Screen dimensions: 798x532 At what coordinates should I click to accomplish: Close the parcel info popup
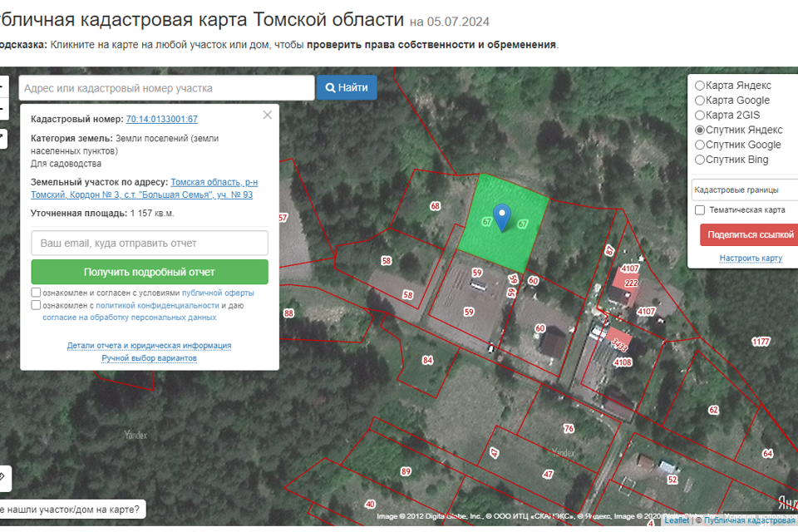click(267, 116)
